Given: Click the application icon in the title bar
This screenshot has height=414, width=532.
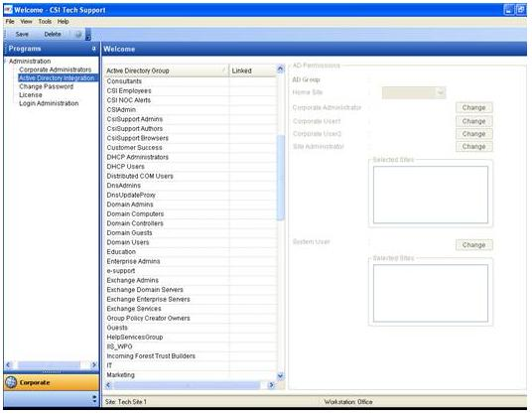Looking at the screenshot, I should (x=8, y=10).
